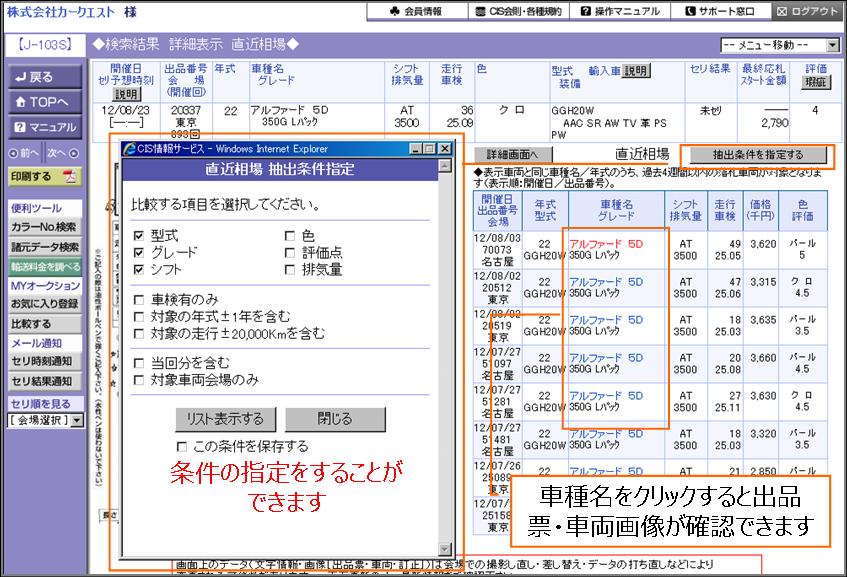Click スタート金額 value 2,790
Screen dimensions: 847x577
(775, 123)
